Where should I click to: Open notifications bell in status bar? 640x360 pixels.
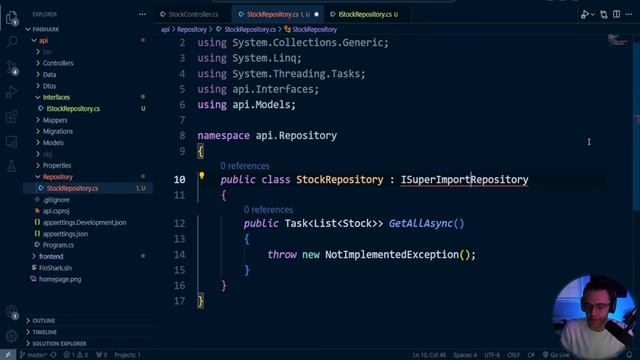(629, 355)
